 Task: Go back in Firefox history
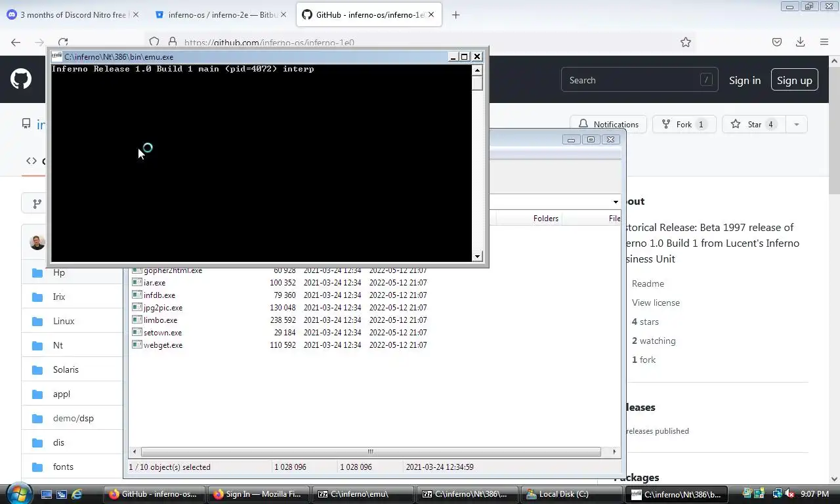coord(16,42)
